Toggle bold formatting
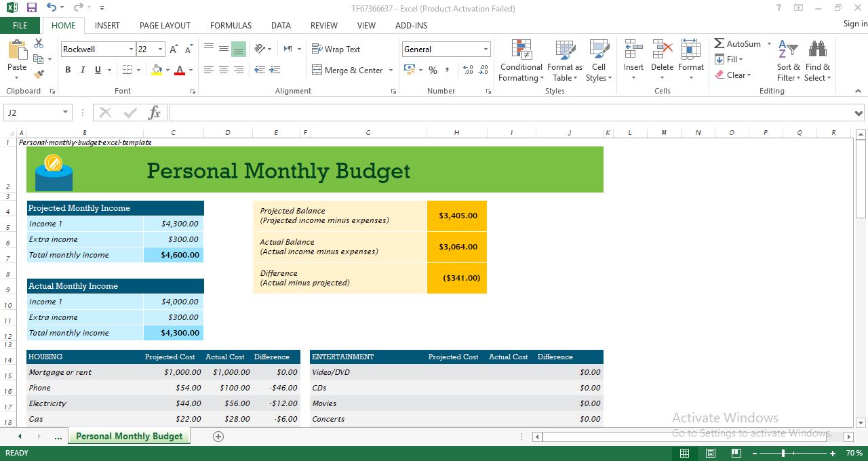Screen dimensions: 868x461 67,70
